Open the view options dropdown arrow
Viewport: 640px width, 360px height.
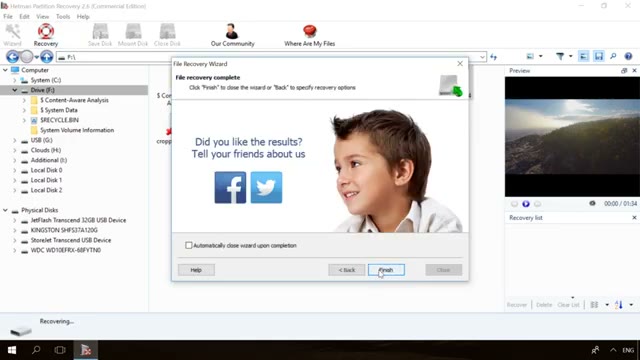pyautogui.click(x=541, y=56)
